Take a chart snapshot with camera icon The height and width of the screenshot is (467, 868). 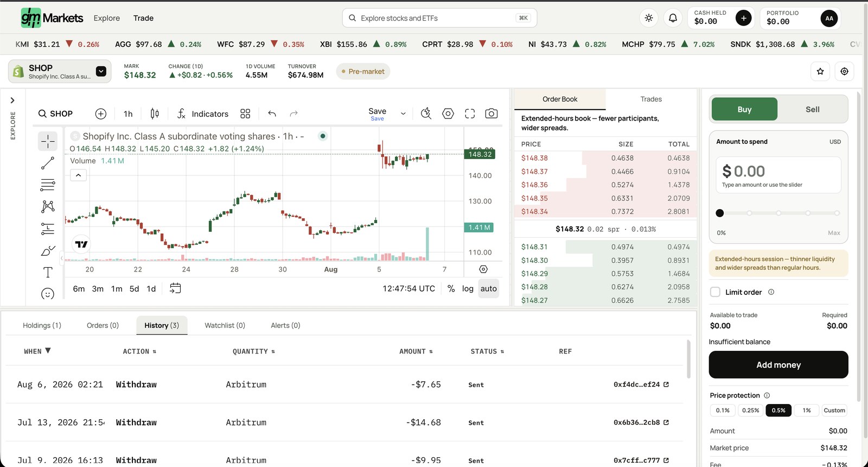click(x=492, y=113)
